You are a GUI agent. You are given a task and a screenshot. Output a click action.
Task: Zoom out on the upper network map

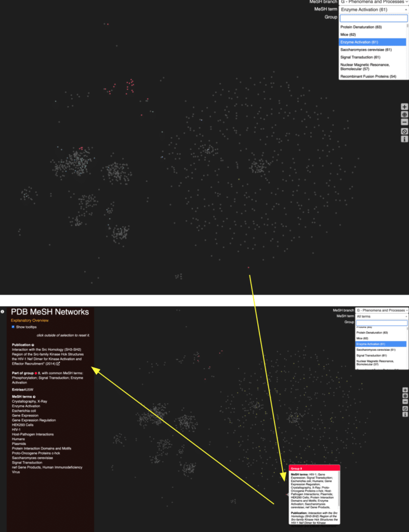404,123
